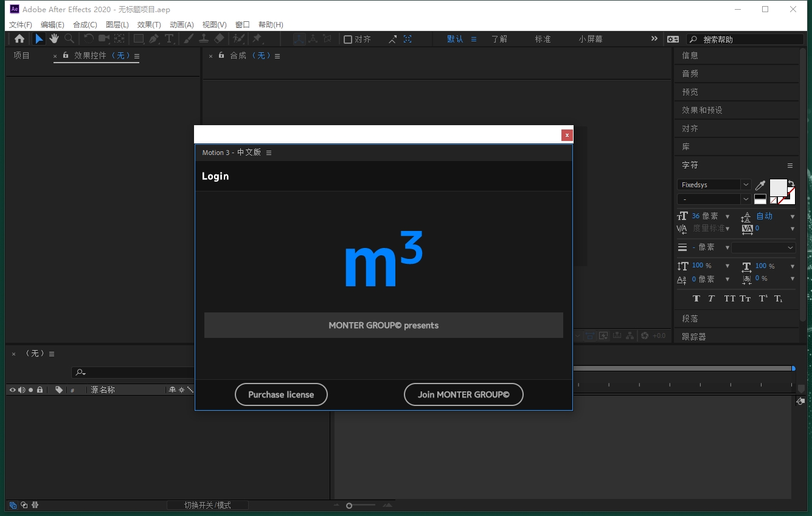Select the Eraser tool

(x=220, y=39)
